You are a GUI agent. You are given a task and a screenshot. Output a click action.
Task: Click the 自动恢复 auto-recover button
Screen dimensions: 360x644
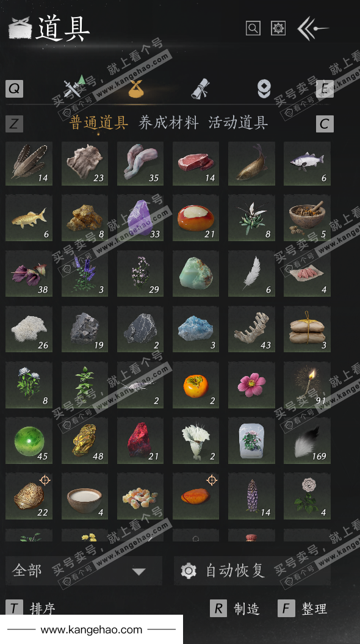point(252,571)
